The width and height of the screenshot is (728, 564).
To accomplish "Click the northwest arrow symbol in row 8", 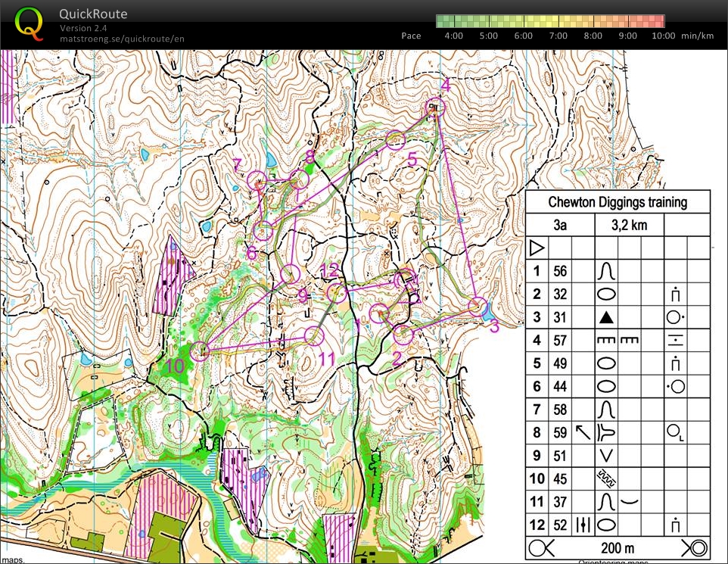I will click(x=583, y=432).
